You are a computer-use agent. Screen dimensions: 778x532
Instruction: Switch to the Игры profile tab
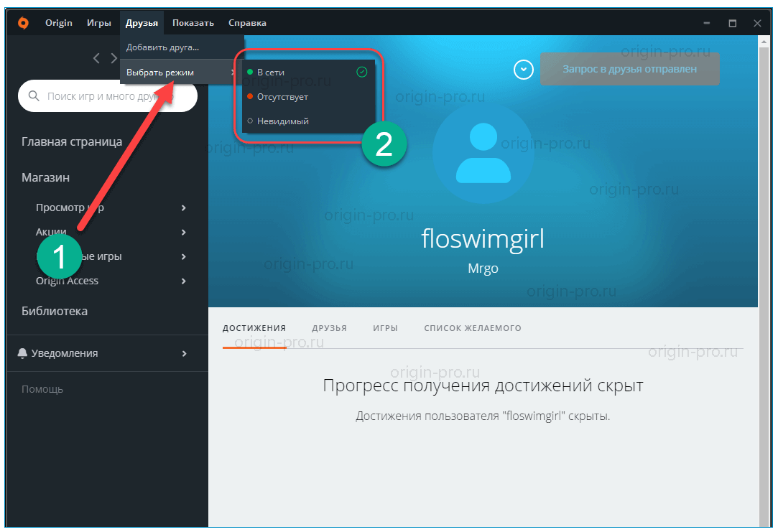pyautogui.click(x=385, y=328)
